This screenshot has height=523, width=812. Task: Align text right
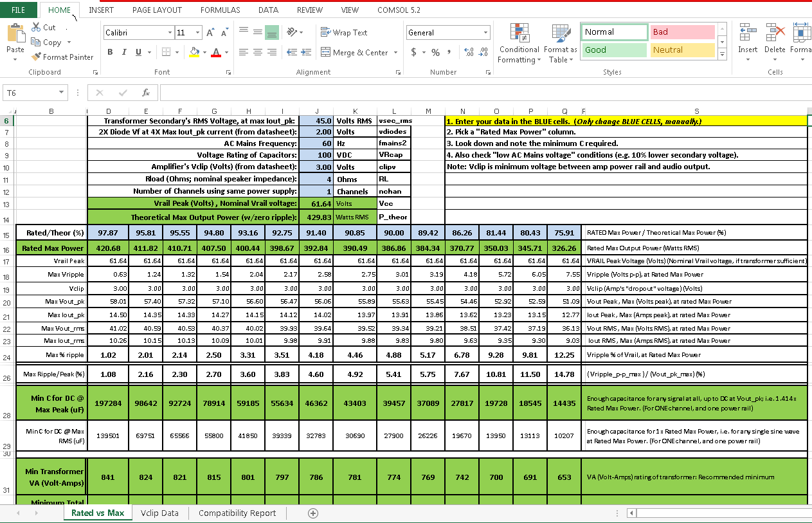click(271, 52)
